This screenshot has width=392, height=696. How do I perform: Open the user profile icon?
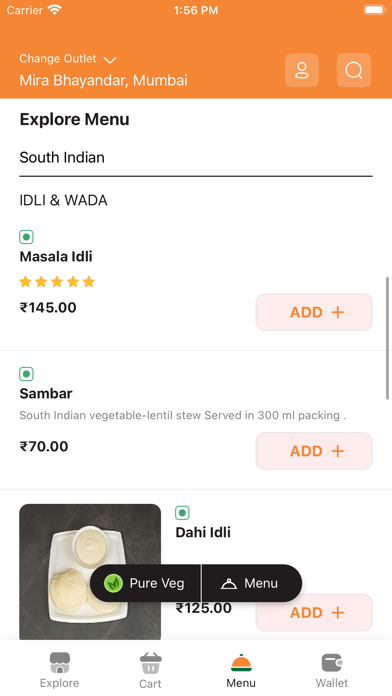point(301,70)
